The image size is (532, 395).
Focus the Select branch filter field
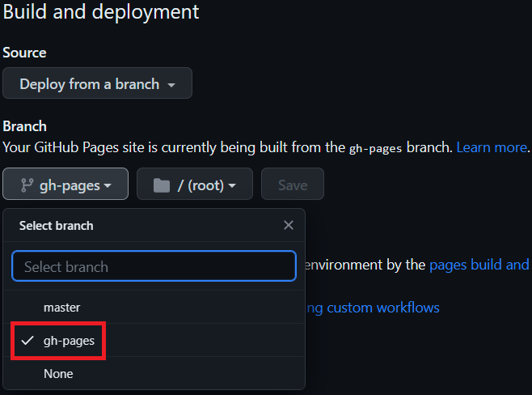(x=154, y=266)
